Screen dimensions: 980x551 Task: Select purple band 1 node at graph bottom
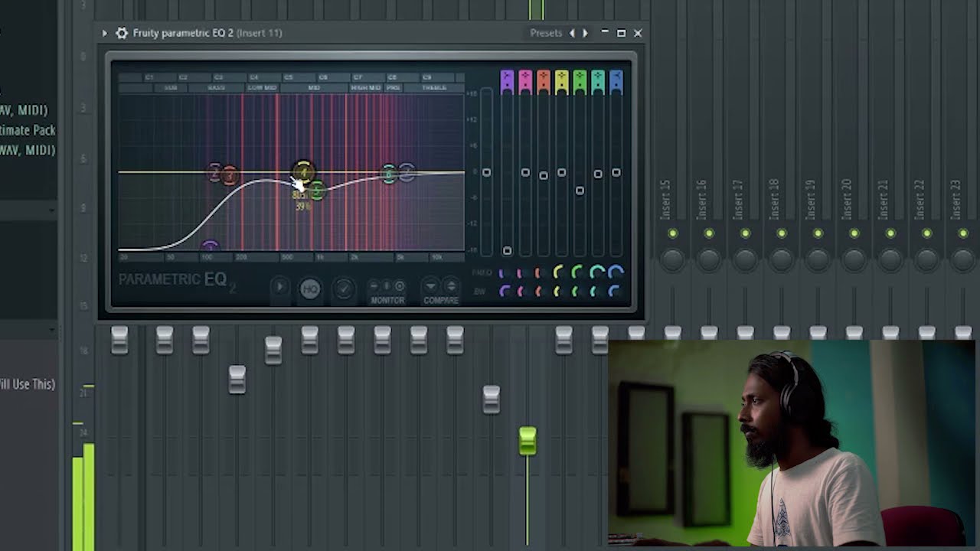click(x=209, y=246)
